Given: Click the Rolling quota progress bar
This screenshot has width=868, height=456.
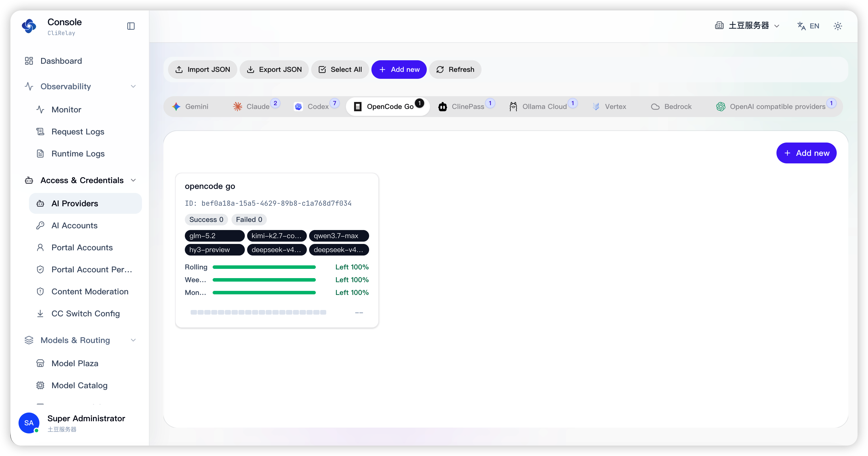Looking at the screenshot, I should pos(264,267).
